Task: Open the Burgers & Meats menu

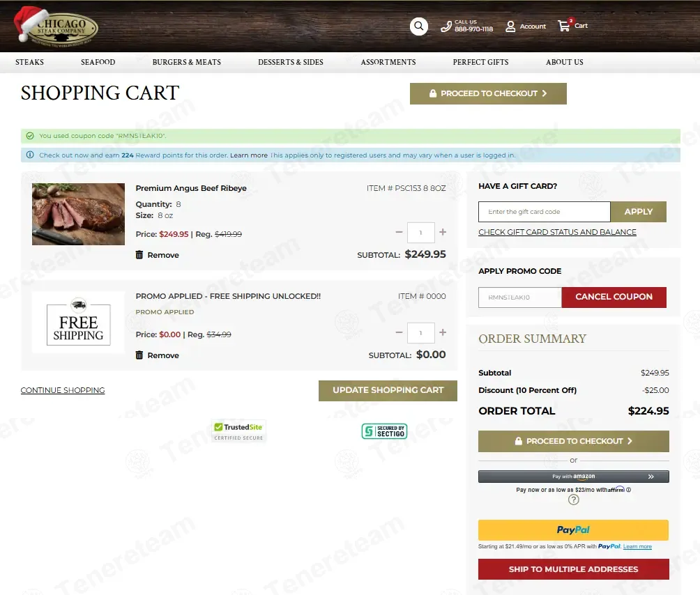Action: pyautogui.click(x=187, y=62)
